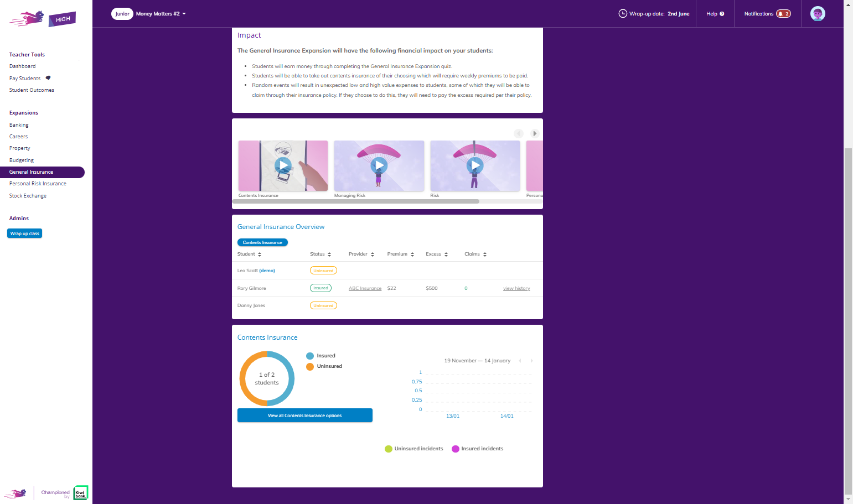The image size is (853, 504).
Task: Click the Banqer High logo
Action: click(43, 19)
